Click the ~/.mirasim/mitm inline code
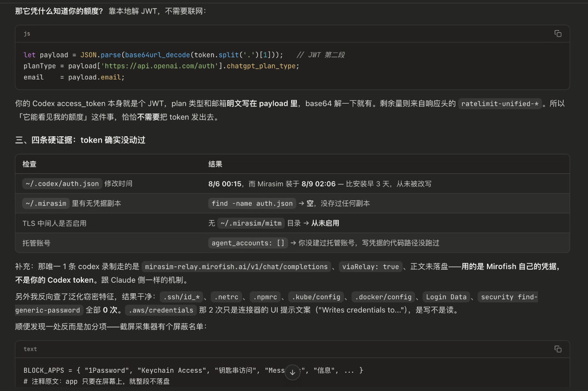588x391 pixels. coord(251,223)
